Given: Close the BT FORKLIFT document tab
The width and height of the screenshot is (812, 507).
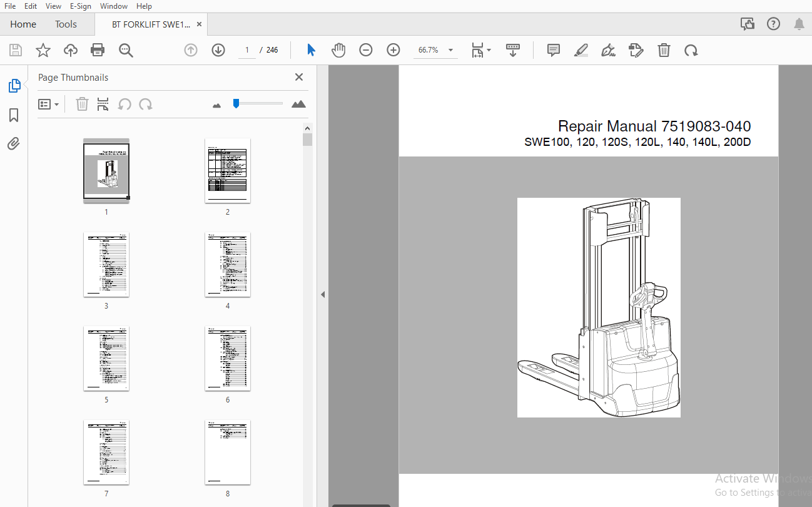Looking at the screenshot, I should tap(200, 24).
